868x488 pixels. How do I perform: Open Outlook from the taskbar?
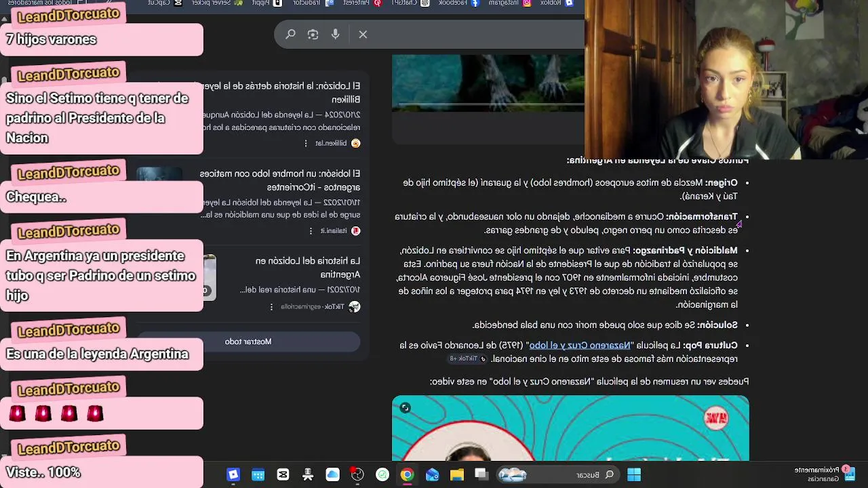[x=432, y=474]
